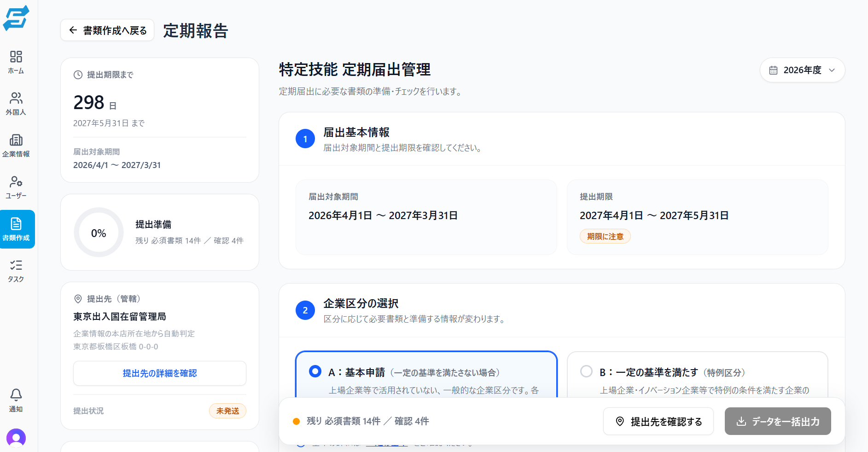Open ユーザー settings in the sidebar

pyautogui.click(x=16, y=187)
